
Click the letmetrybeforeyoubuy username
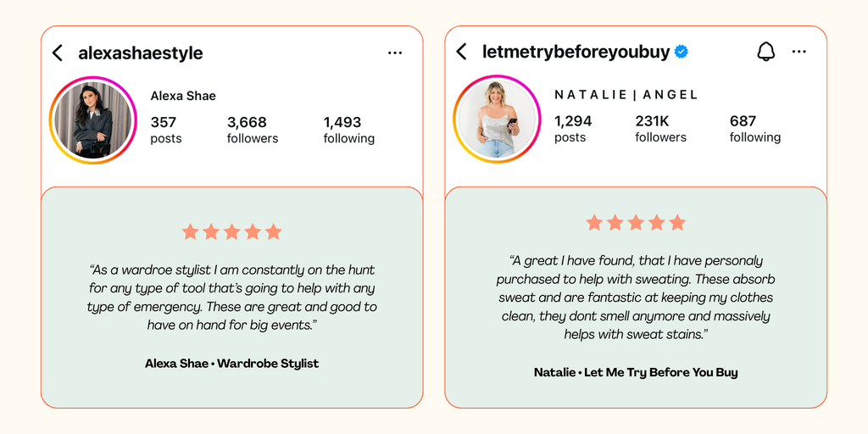tap(577, 52)
